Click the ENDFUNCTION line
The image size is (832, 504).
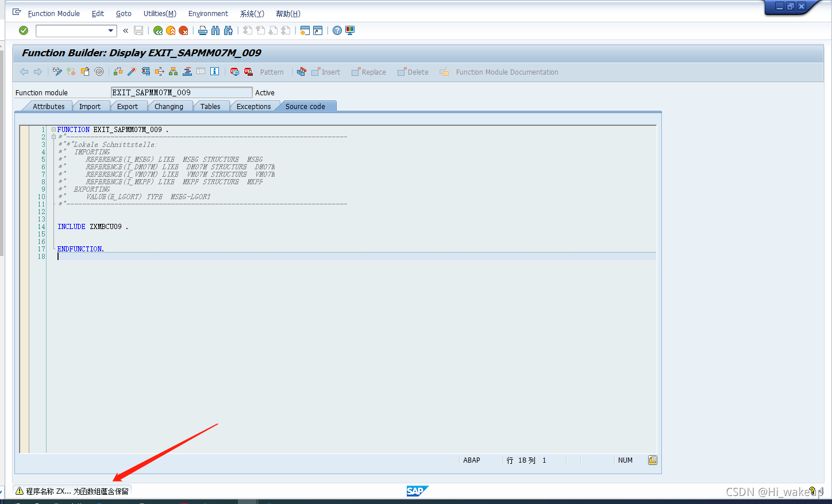[80, 249]
